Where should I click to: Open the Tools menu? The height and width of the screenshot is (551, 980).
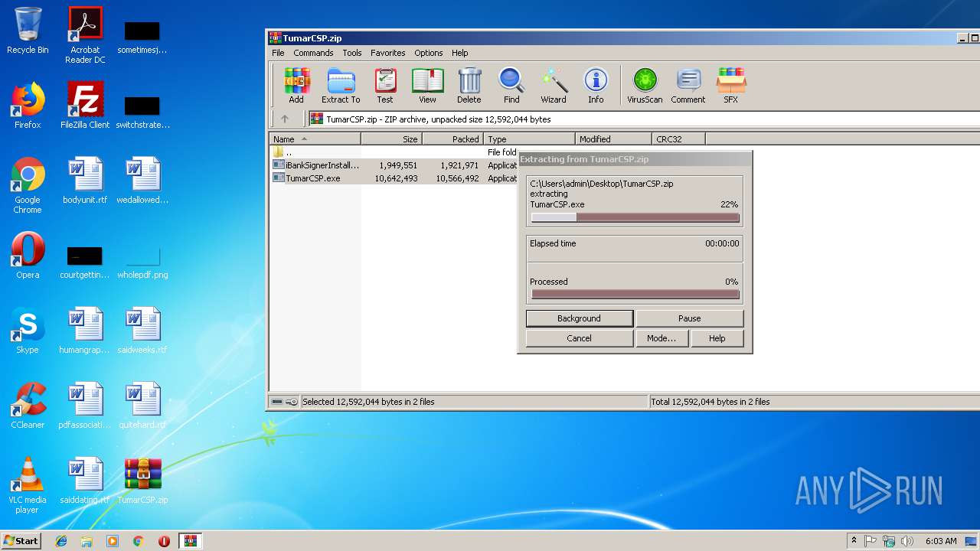tap(352, 53)
